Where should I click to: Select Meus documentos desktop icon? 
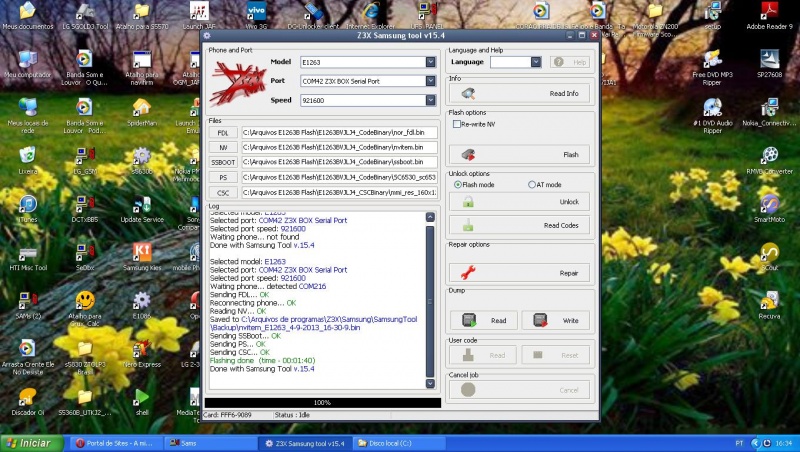28,15
